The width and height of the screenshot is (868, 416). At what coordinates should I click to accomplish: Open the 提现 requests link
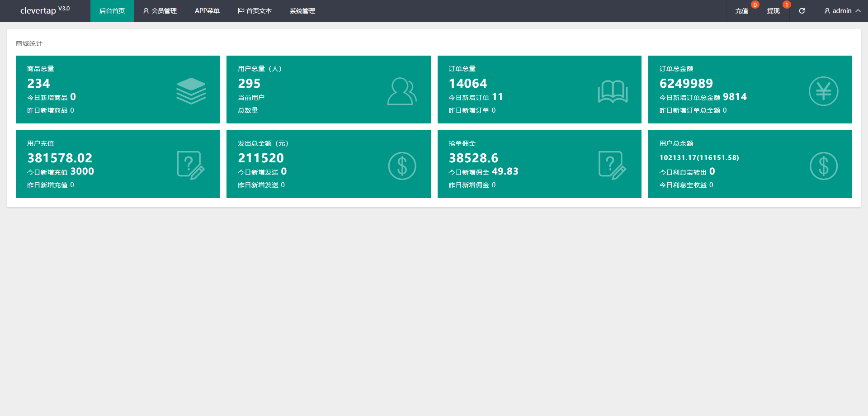(x=773, y=11)
